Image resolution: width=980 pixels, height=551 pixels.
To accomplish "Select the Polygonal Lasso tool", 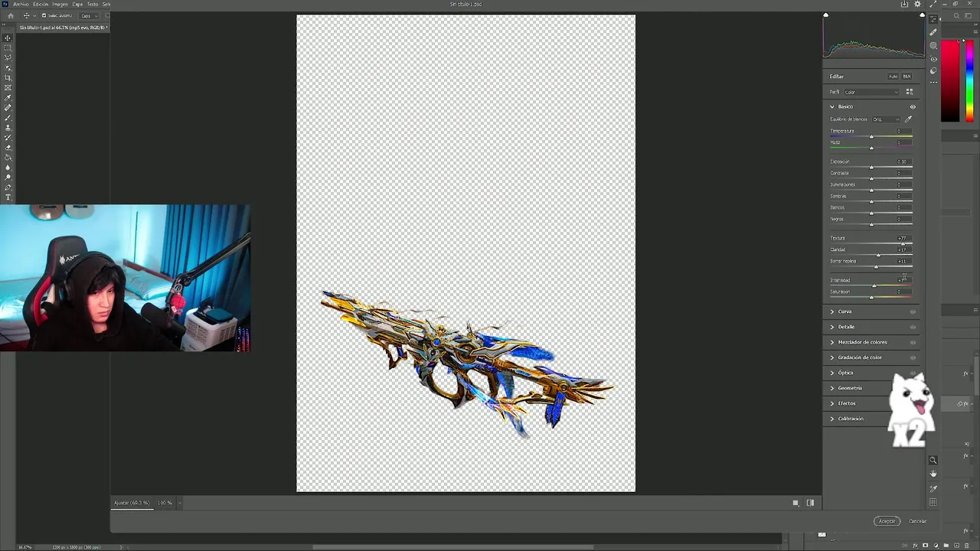I will 8,57.
